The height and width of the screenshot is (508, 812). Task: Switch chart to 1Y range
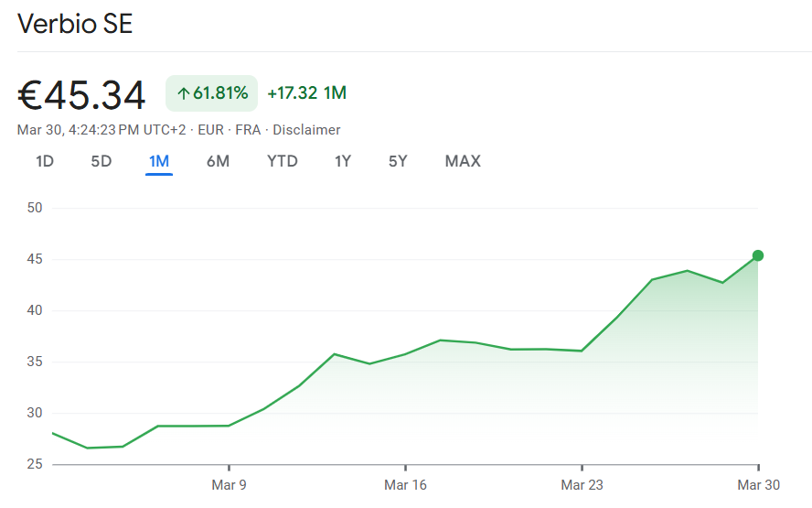point(343,162)
